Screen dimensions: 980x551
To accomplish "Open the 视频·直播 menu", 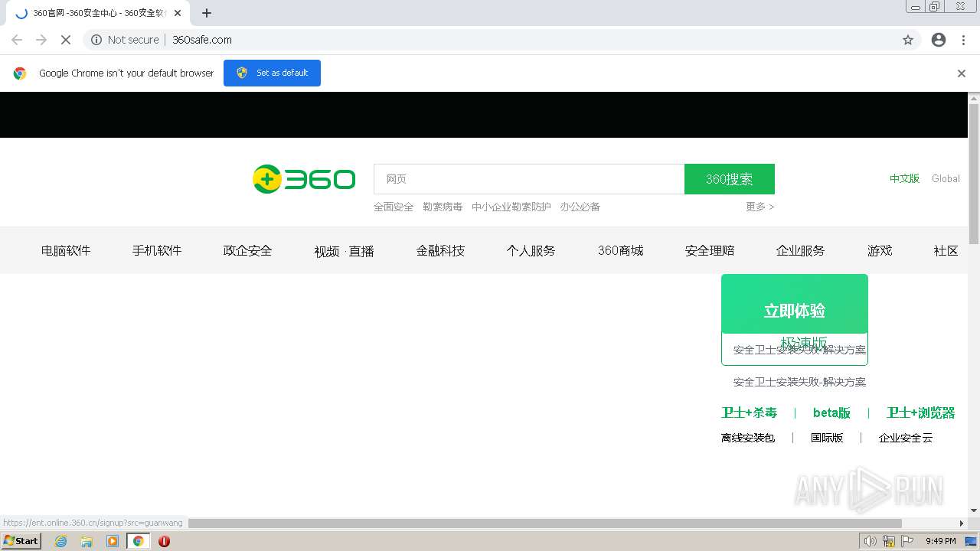I will 344,251.
